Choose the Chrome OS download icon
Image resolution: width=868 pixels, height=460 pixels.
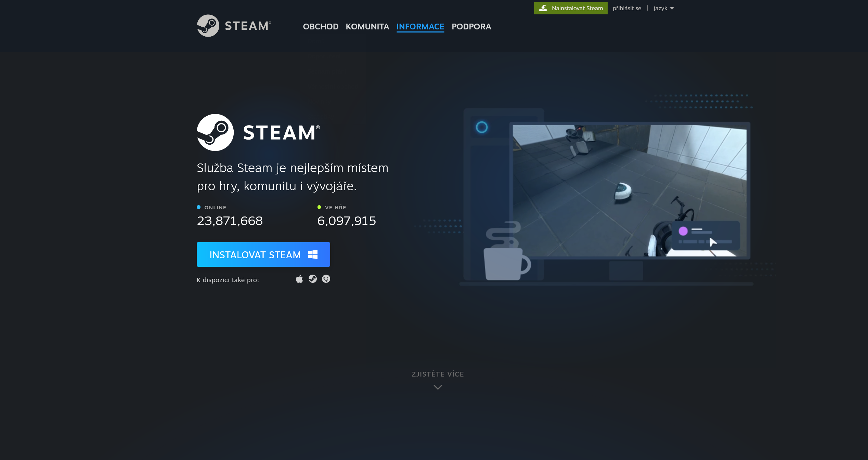(x=326, y=279)
